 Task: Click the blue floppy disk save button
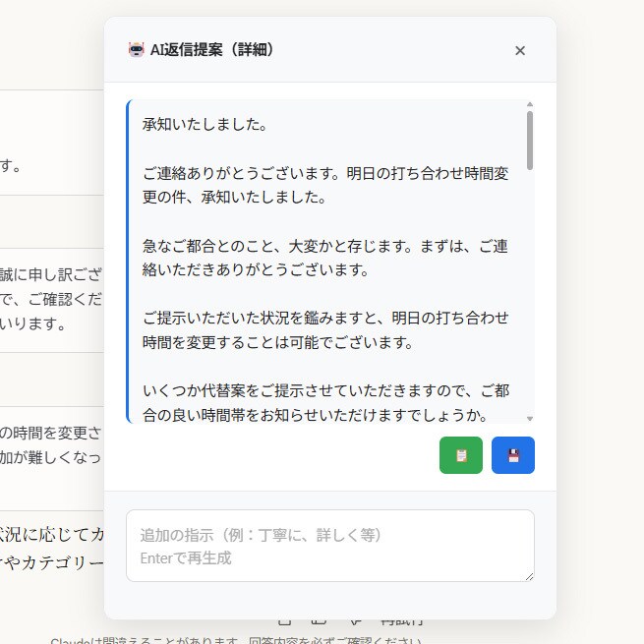click(513, 455)
